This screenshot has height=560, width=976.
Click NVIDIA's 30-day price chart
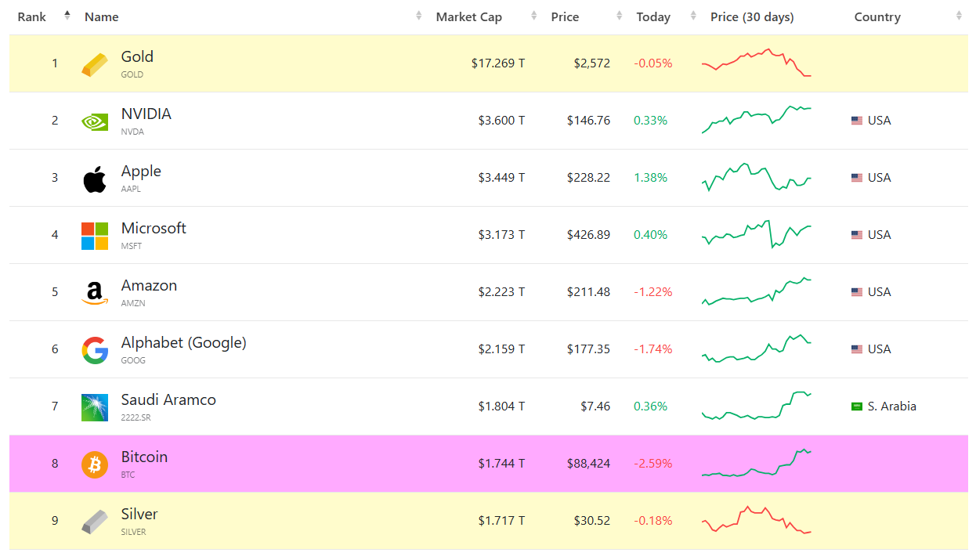pos(756,119)
